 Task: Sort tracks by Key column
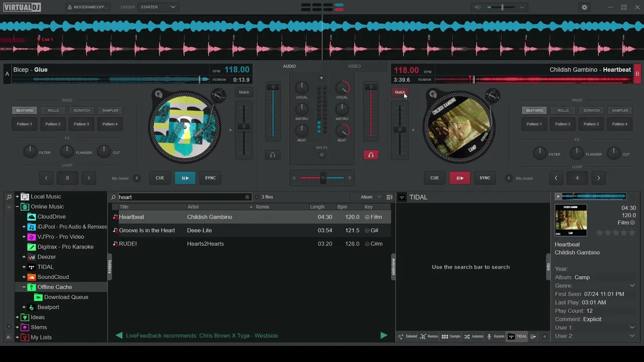click(x=369, y=207)
